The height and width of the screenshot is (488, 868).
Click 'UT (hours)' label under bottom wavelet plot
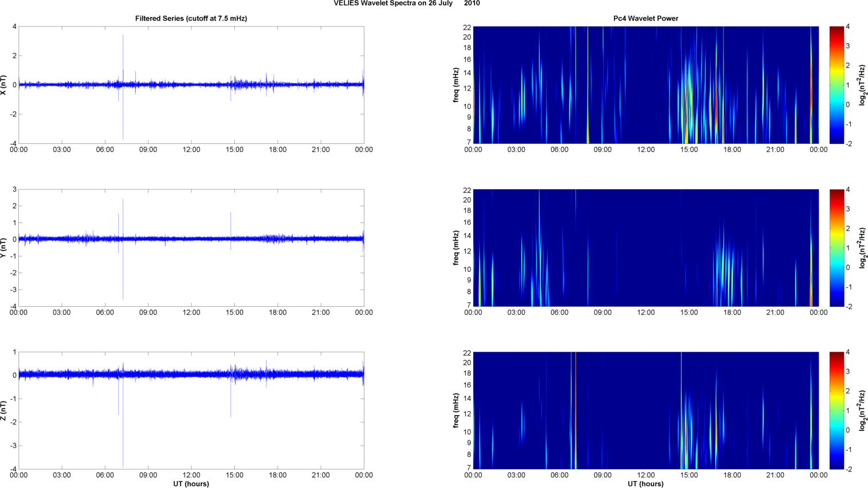click(x=646, y=484)
